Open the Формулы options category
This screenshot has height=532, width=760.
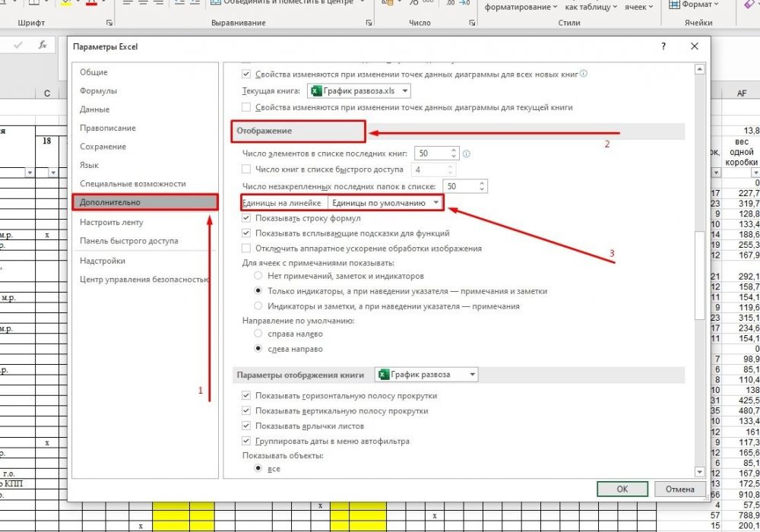(x=144, y=90)
